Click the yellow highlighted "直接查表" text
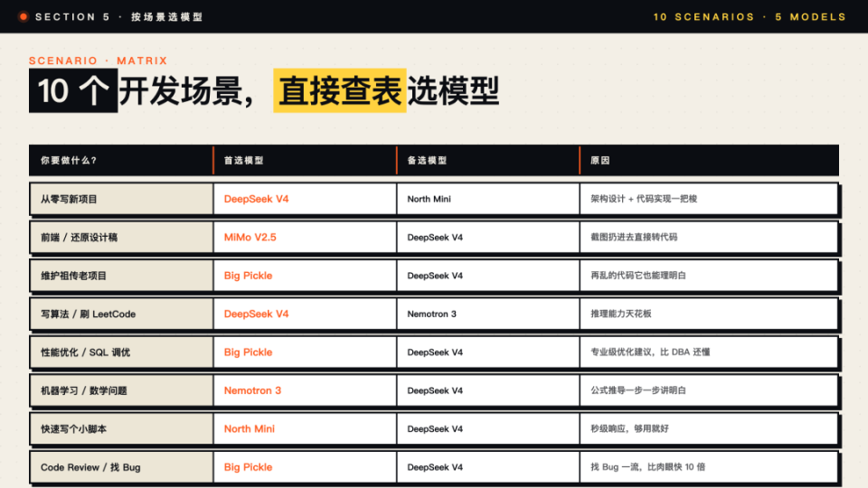This screenshot has height=488, width=868. click(x=340, y=90)
